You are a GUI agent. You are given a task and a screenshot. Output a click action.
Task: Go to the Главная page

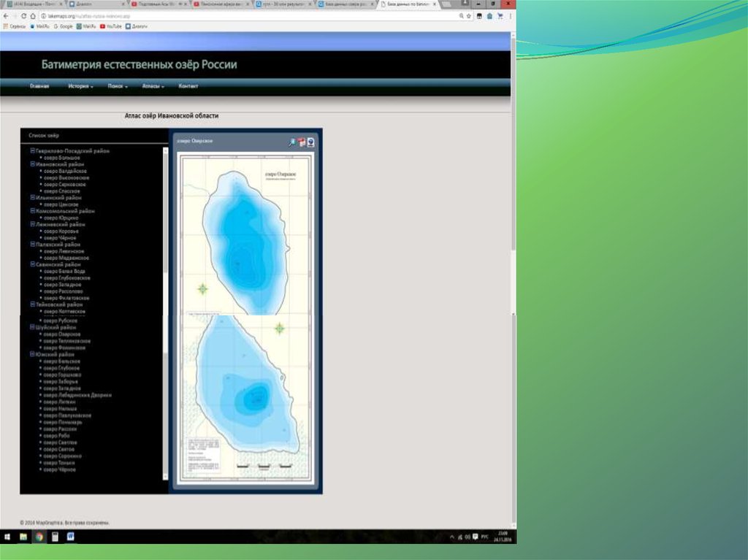[39, 86]
